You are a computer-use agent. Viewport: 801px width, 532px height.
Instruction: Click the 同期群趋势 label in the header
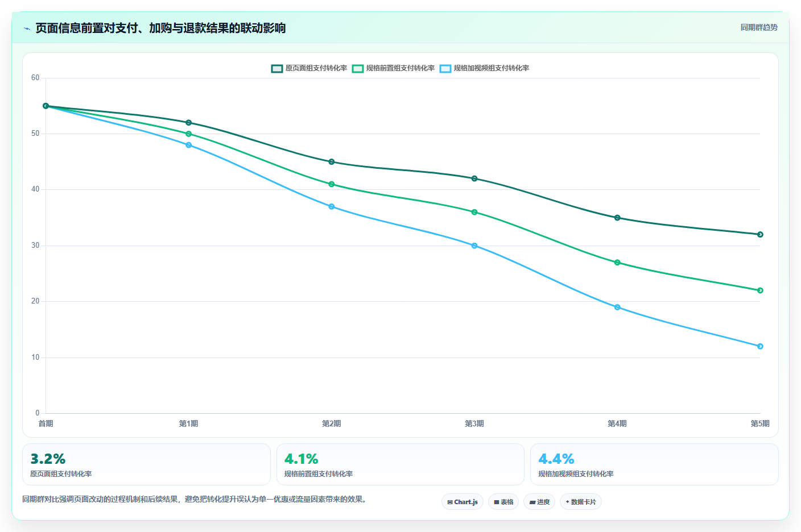[x=759, y=27]
